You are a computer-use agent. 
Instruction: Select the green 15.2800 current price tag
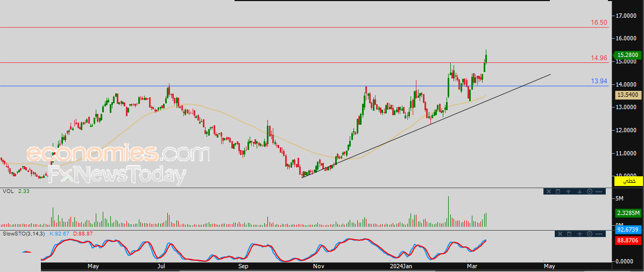(x=627, y=55)
